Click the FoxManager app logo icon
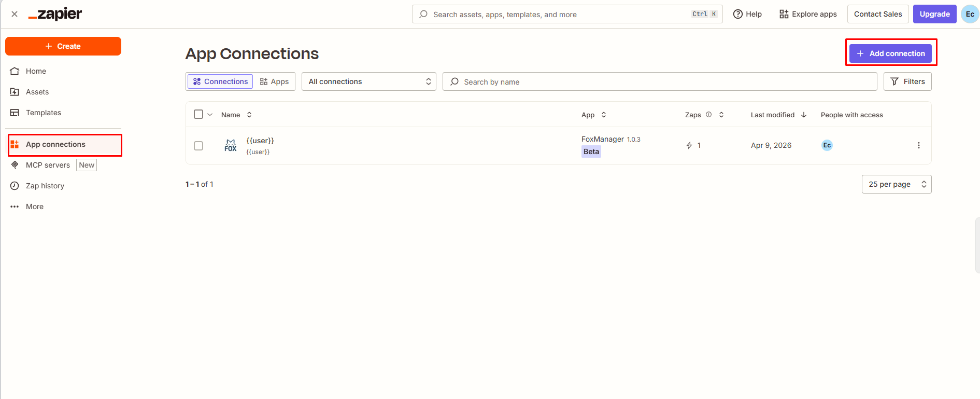980x399 pixels. (x=231, y=145)
